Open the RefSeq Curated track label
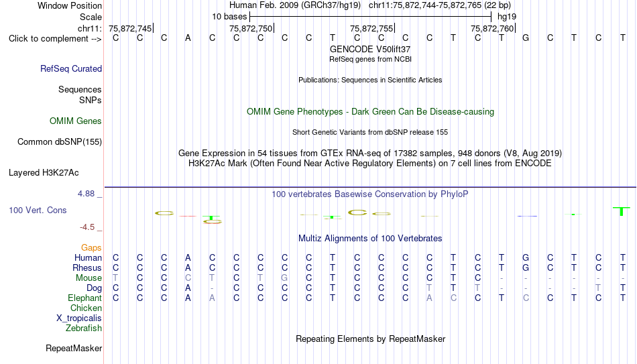The height and width of the screenshot is (364, 637). tap(71, 68)
